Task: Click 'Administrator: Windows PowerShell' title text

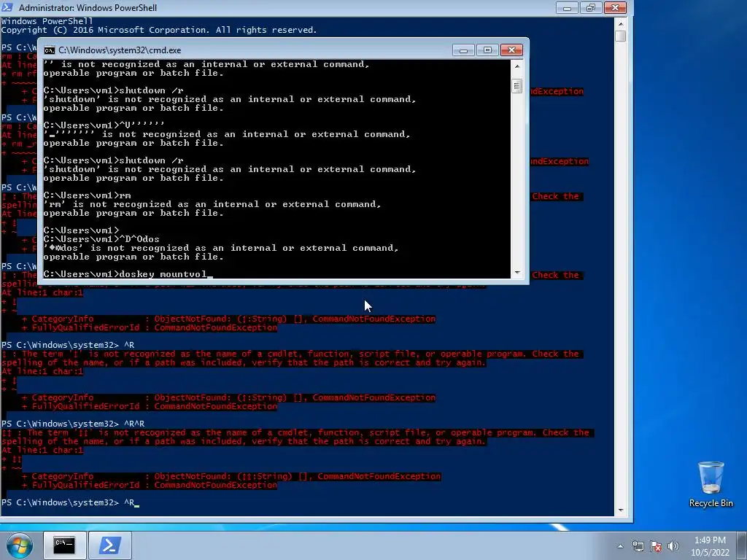Action: click(88, 7)
